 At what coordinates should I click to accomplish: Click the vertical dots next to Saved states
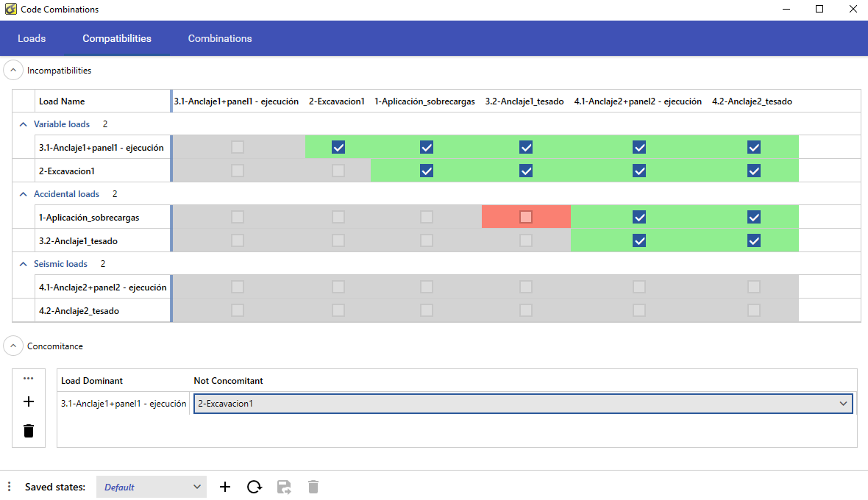coord(10,487)
